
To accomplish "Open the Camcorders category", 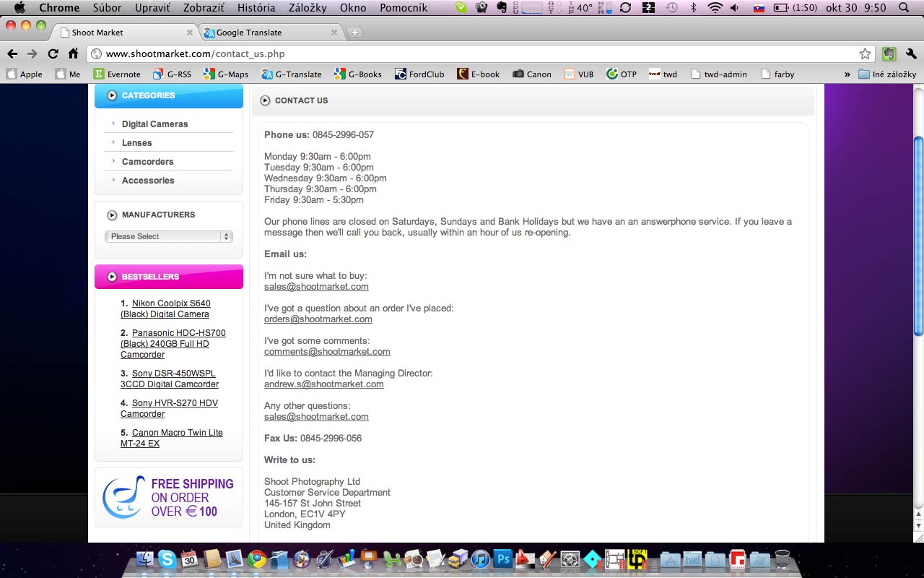I will (x=147, y=162).
